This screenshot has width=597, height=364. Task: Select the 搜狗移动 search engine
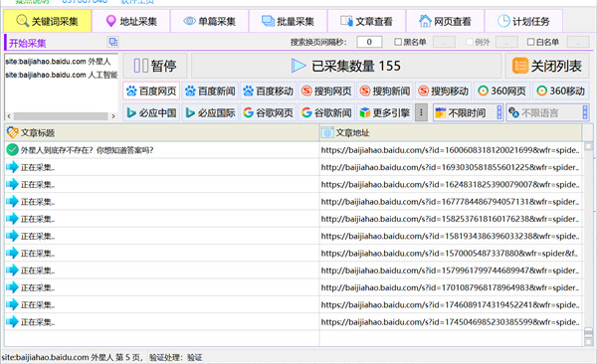click(443, 91)
